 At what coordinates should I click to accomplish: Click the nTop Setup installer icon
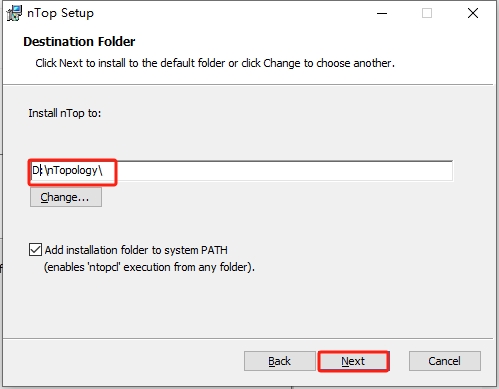point(14,13)
